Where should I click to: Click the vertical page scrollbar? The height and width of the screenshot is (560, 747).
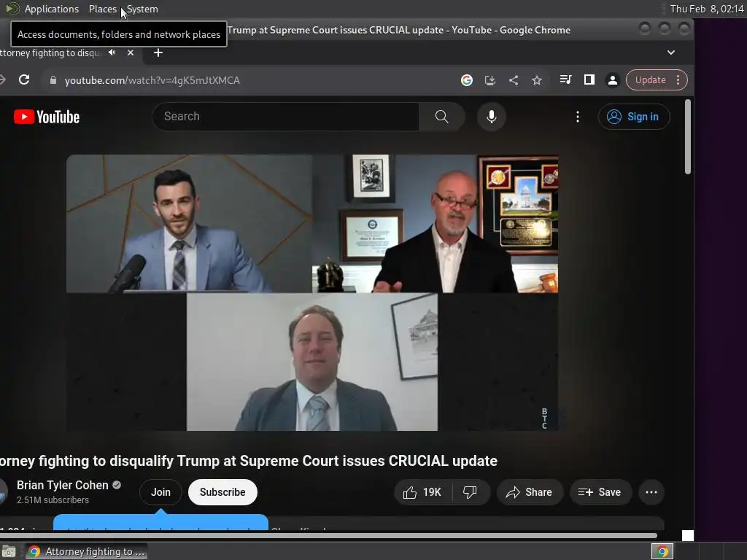(x=687, y=137)
